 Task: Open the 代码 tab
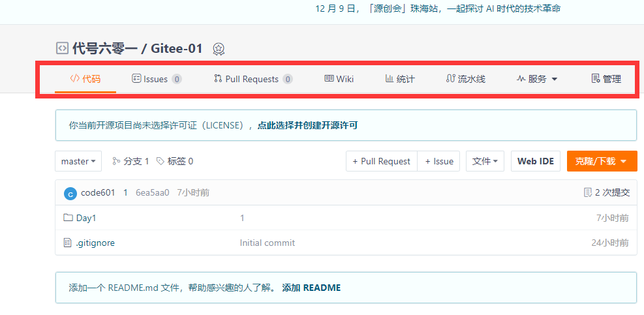coord(85,79)
